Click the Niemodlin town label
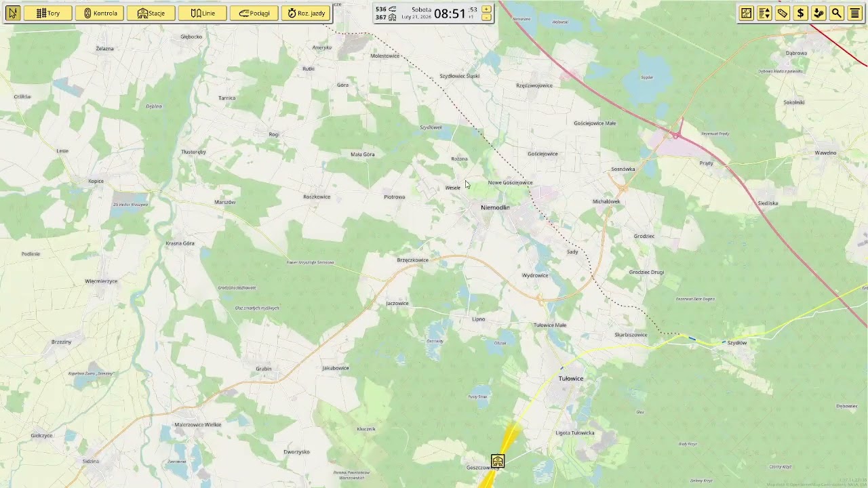Viewport: 868px width, 488px height. (495, 207)
